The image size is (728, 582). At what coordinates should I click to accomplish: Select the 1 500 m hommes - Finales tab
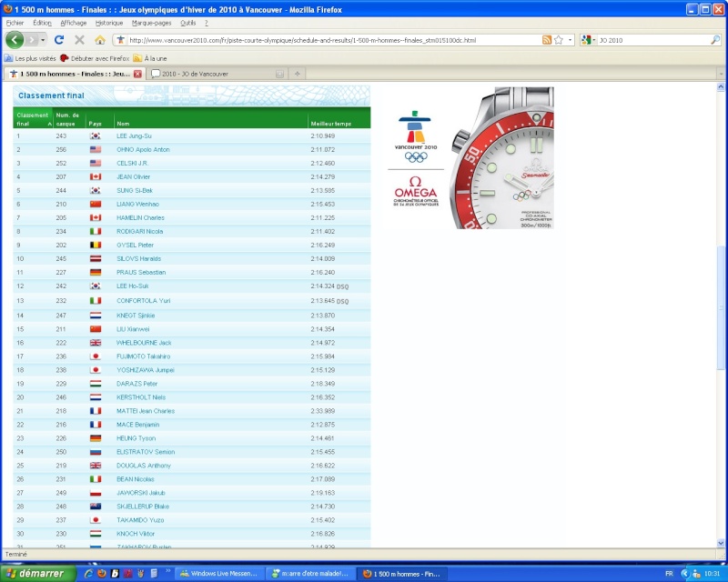pos(75,74)
